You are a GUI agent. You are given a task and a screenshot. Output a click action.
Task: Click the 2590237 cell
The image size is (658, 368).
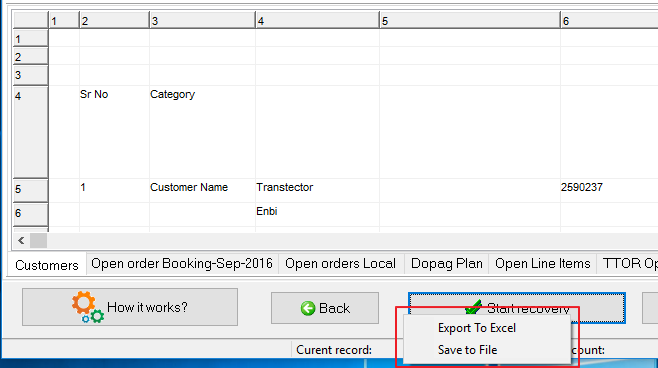click(609, 191)
